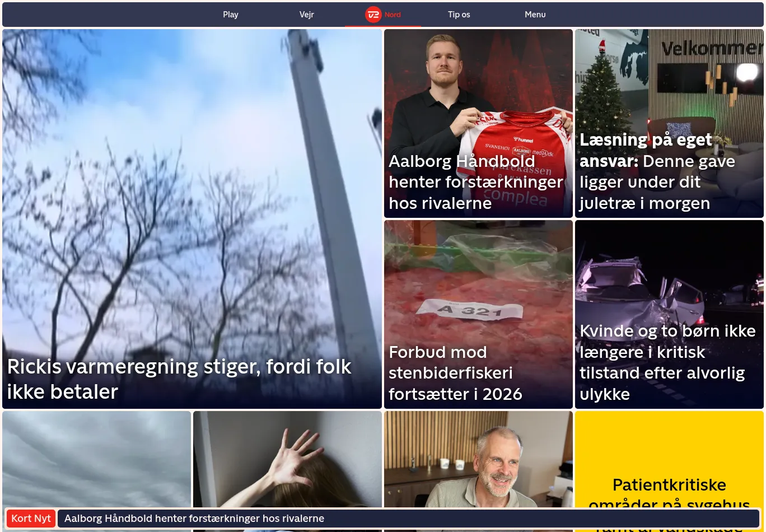Go to the Vejr weather page
766x532 pixels.
pos(306,15)
